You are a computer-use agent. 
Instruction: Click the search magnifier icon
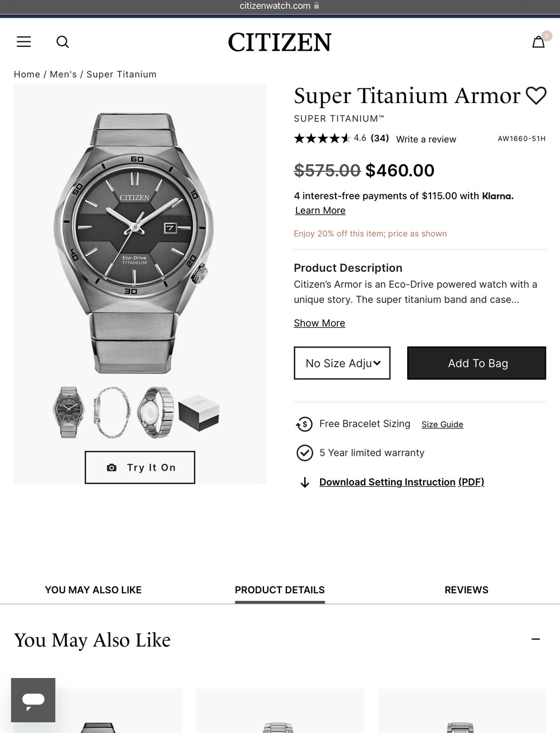pos(62,42)
